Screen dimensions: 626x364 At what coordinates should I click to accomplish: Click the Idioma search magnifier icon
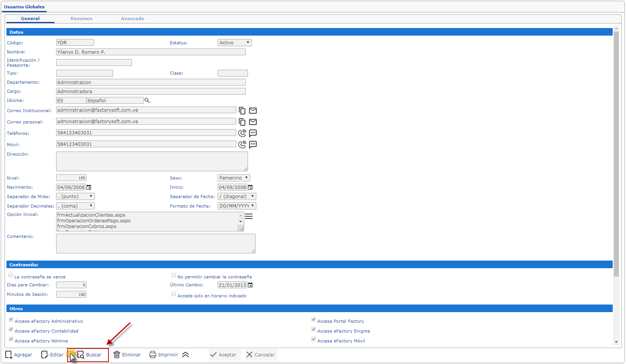tap(147, 100)
